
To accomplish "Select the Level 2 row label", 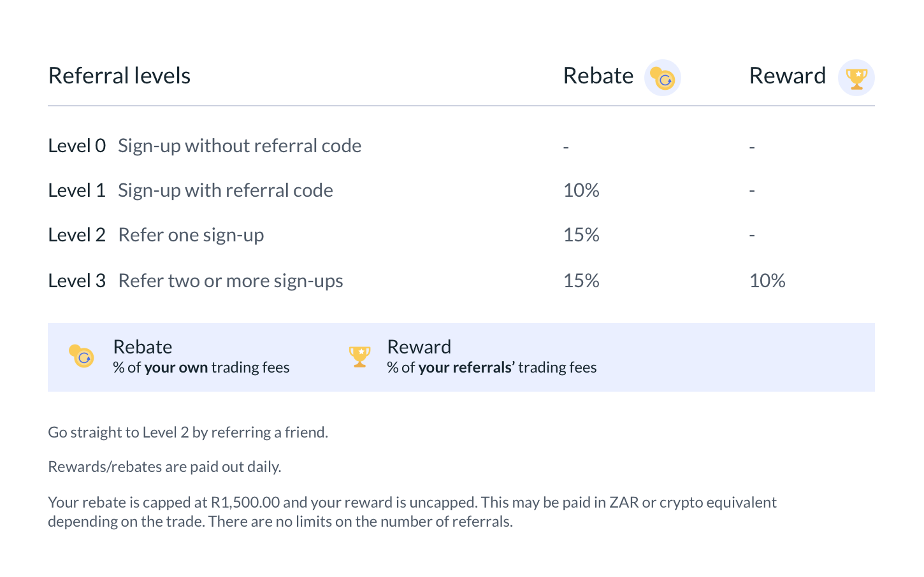I will coord(77,235).
